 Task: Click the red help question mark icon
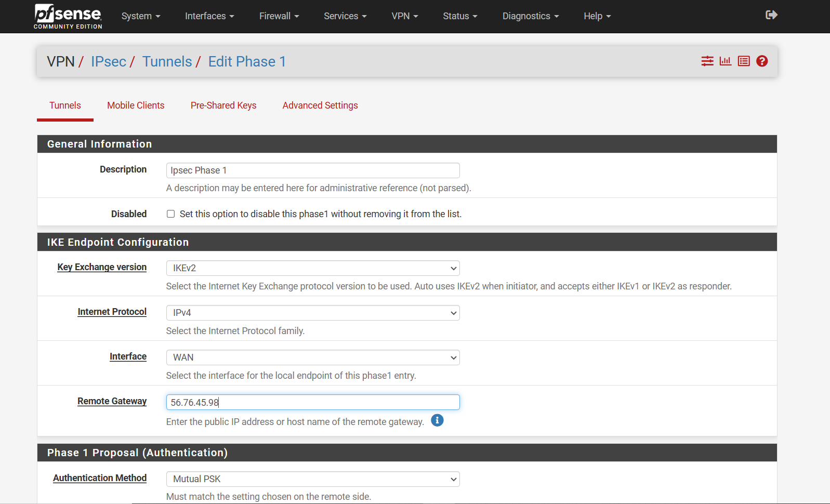[762, 61]
